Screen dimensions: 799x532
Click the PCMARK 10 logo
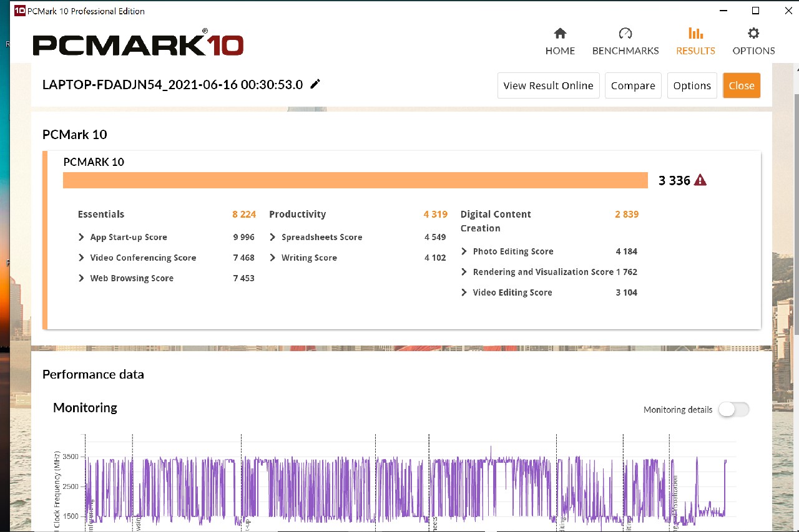tap(138, 44)
